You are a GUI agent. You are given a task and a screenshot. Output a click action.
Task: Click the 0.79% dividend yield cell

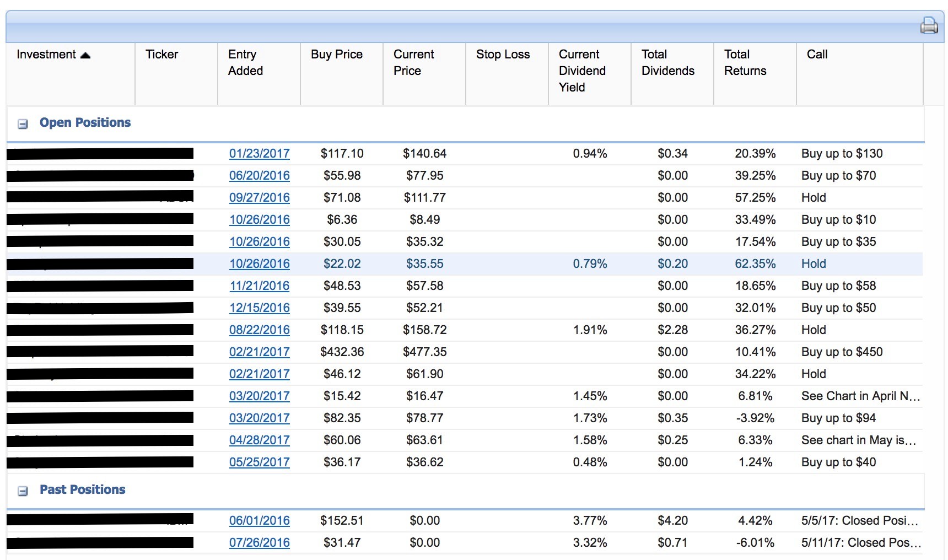click(590, 264)
